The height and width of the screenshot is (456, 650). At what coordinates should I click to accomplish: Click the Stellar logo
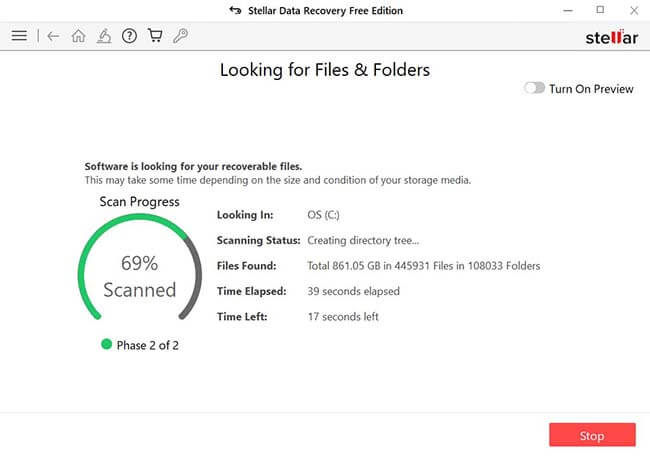pos(611,37)
